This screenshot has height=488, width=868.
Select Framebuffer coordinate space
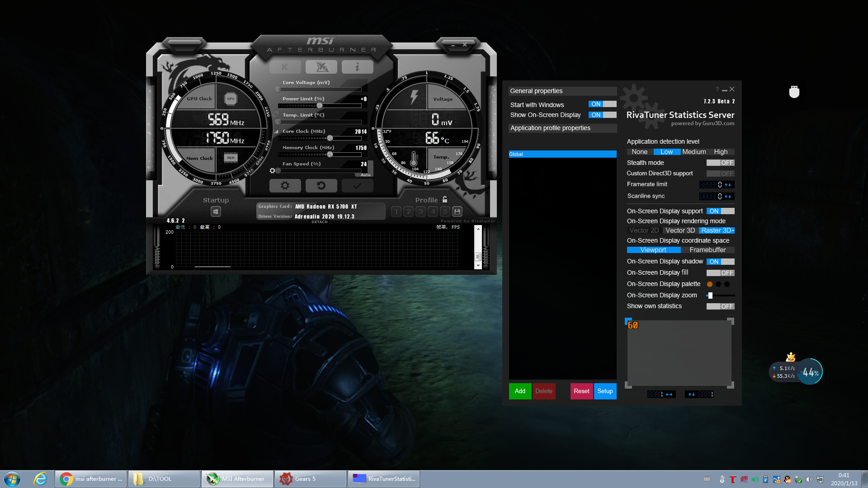[708, 250]
